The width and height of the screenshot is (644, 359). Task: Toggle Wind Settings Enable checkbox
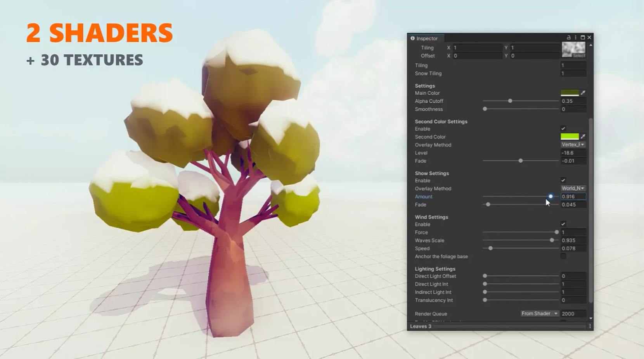point(563,224)
